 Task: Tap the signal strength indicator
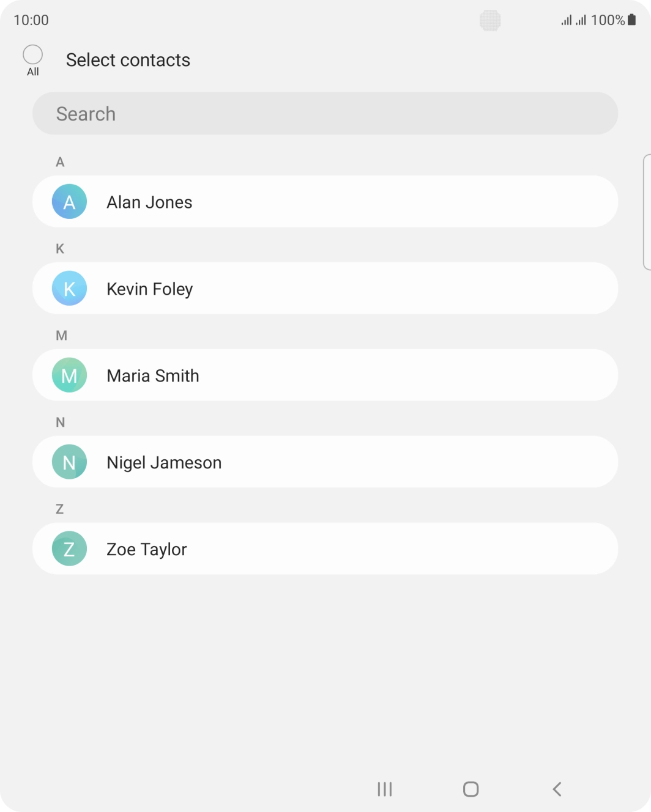click(573, 20)
